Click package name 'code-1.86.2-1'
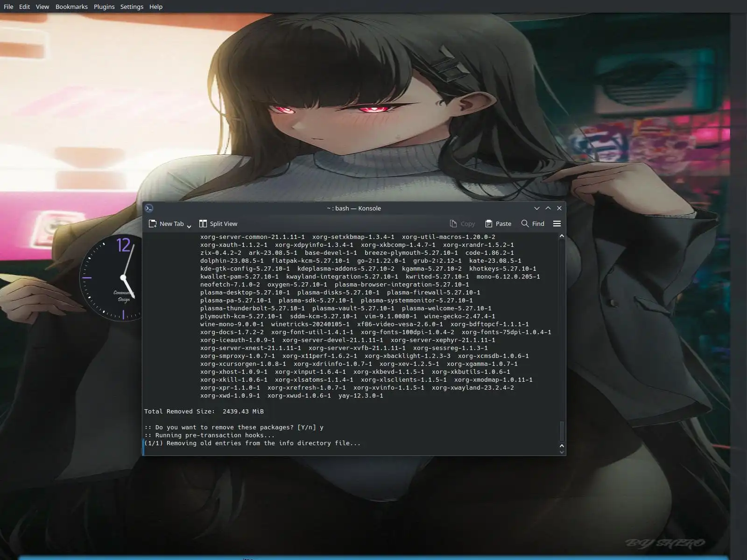 pos(490,252)
